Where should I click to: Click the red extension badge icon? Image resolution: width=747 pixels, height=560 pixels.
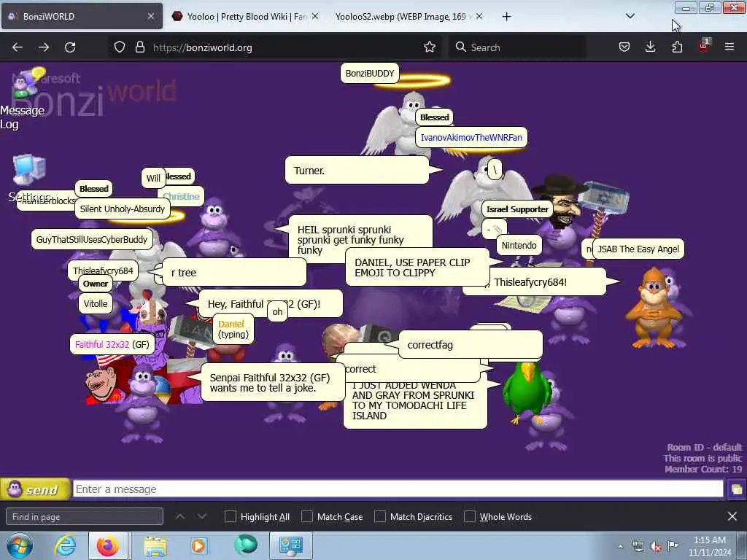click(x=704, y=46)
